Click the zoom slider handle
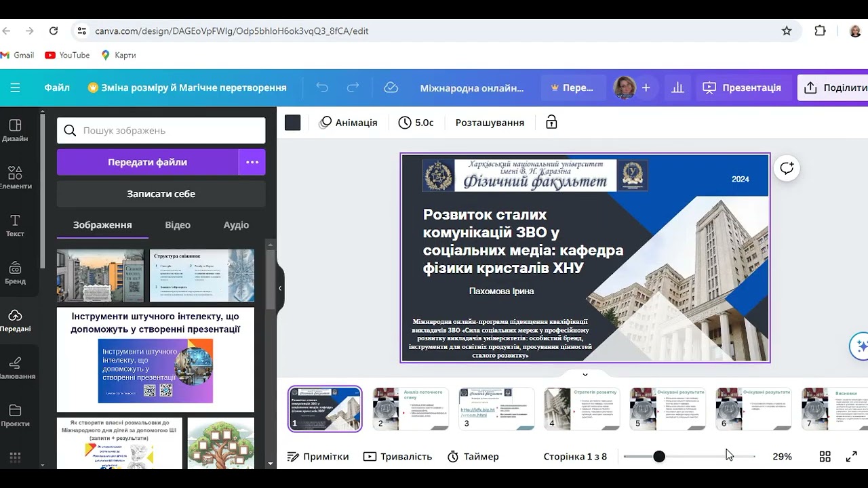The width and height of the screenshot is (868, 488). 659,457
